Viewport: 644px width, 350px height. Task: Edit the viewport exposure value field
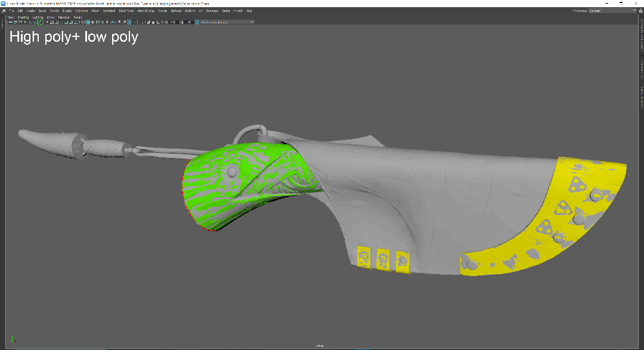coord(173,22)
